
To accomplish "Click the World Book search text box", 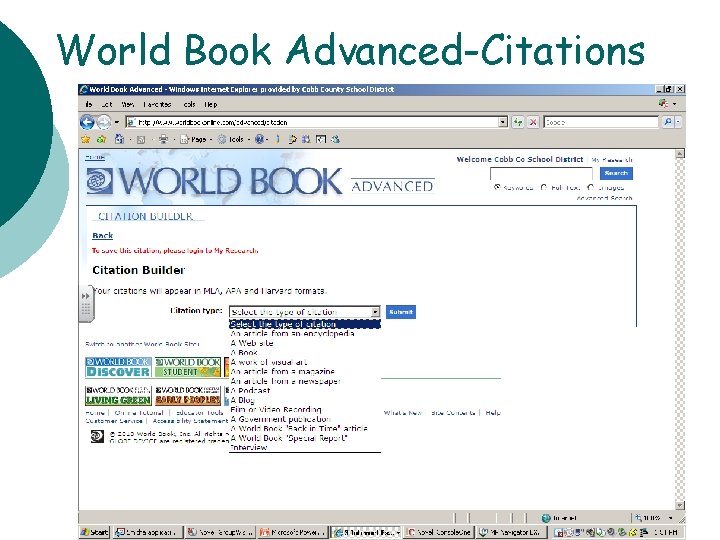I will pyautogui.click(x=541, y=174).
